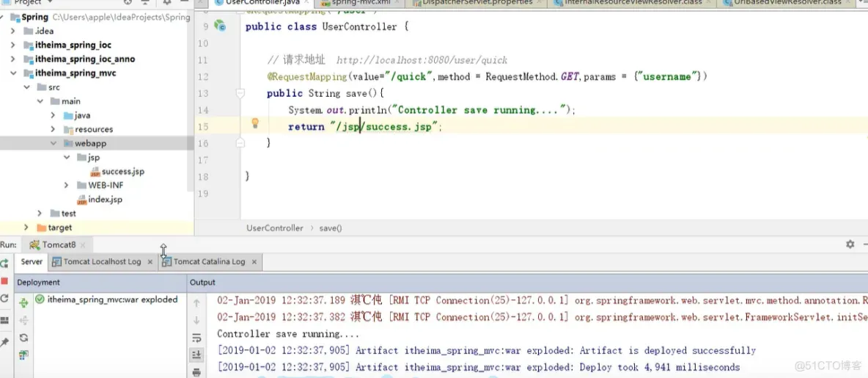Collapse the src folder
868x378 pixels.
coord(26,87)
